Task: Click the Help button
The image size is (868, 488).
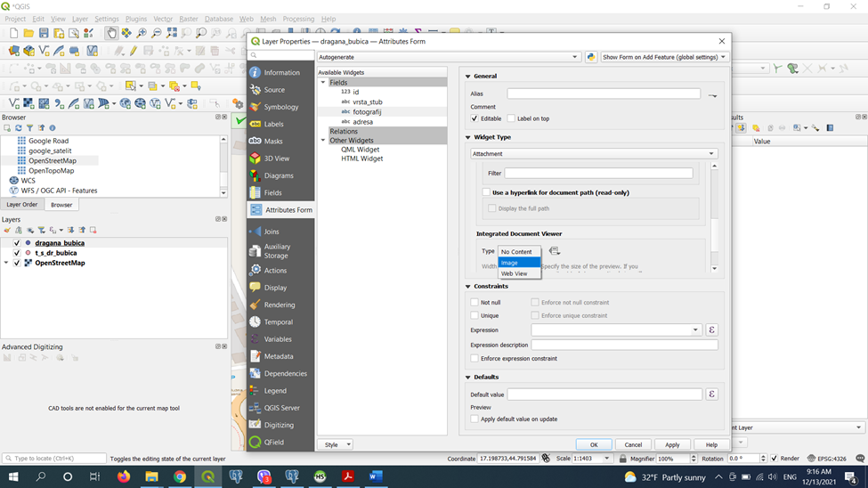Action: [x=712, y=444]
